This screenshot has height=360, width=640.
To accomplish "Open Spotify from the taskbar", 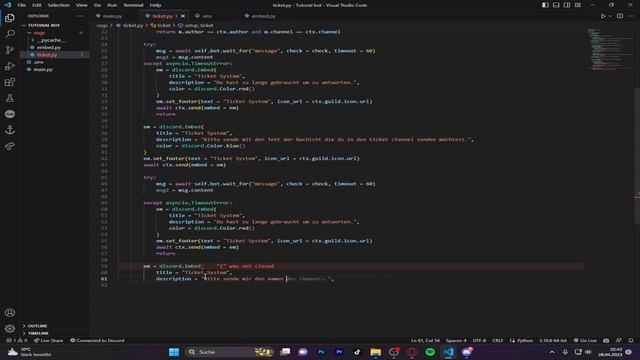I will click(430, 352).
